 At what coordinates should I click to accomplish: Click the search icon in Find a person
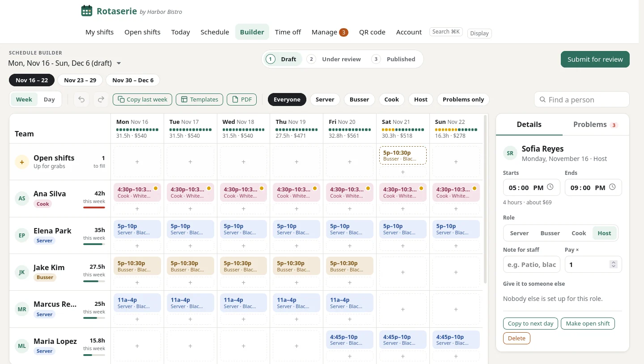(x=542, y=100)
